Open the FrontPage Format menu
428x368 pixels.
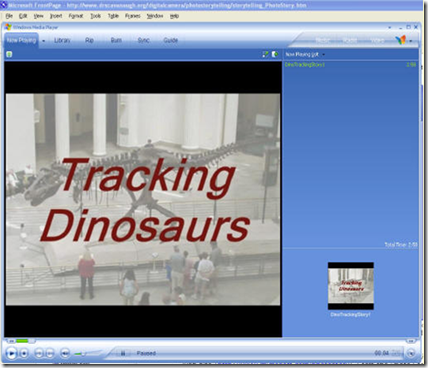click(76, 16)
